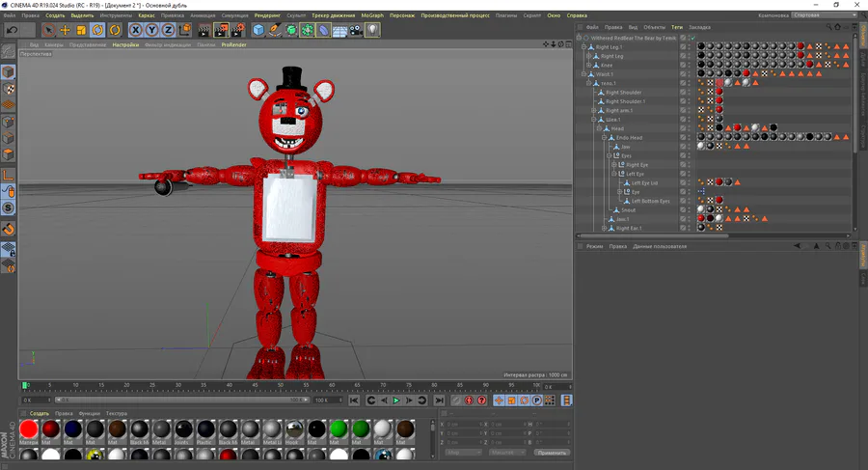The height and width of the screenshot is (470, 868).
Task: Switch to Polygons mode
Action: pyautogui.click(x=9, y=154)
